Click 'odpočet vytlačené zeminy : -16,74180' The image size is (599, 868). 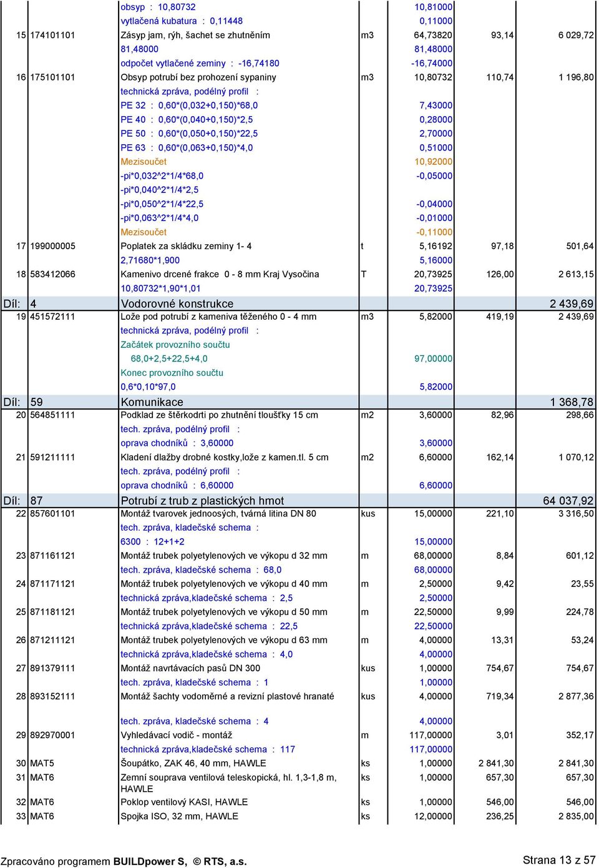[x=200, y=63]
